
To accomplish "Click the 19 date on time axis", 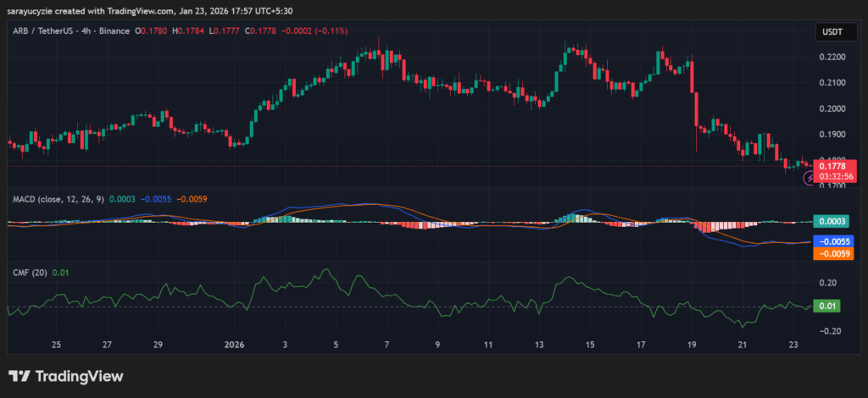I will 692,345.
